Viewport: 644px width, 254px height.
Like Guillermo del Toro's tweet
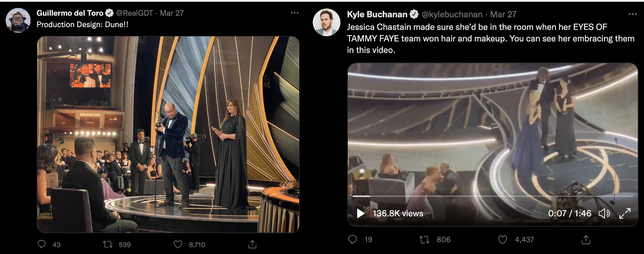tap(178, 244)
